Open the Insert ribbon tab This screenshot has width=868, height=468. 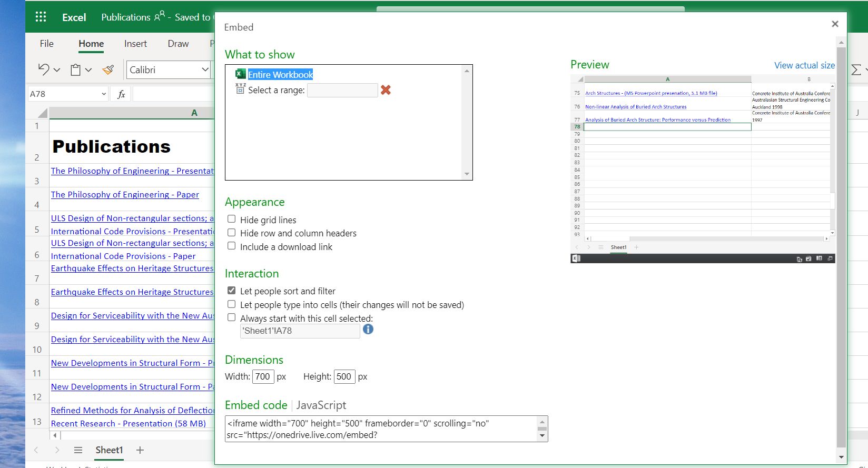135,44
